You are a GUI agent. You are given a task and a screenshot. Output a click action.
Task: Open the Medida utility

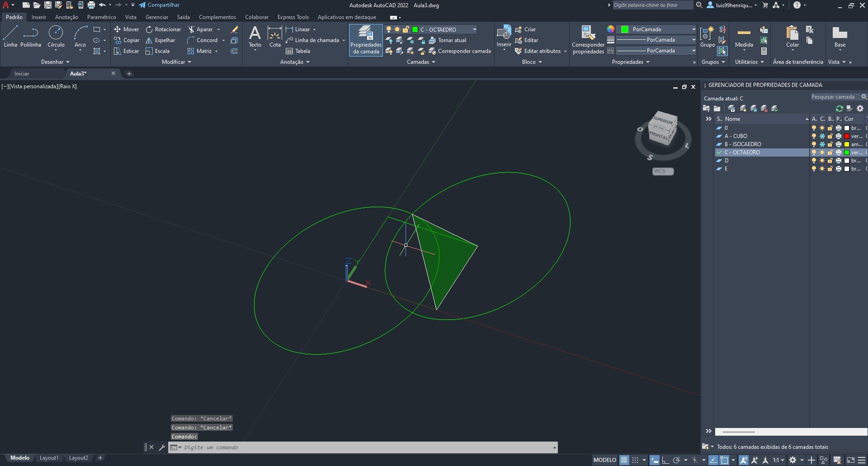click(744, 37)
